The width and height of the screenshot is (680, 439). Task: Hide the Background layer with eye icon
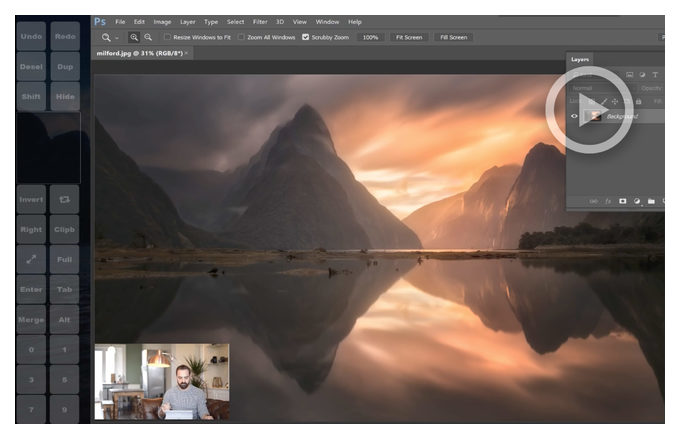[x=574, y=116]
